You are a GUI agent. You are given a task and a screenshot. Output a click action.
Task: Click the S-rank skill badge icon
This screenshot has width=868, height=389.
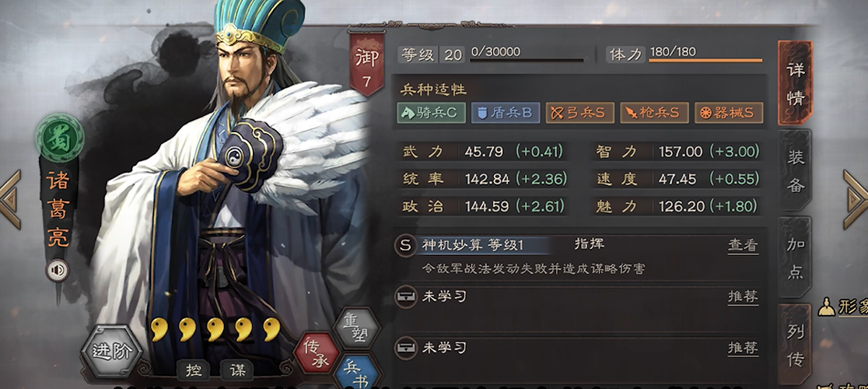click(x=406, y=246)
